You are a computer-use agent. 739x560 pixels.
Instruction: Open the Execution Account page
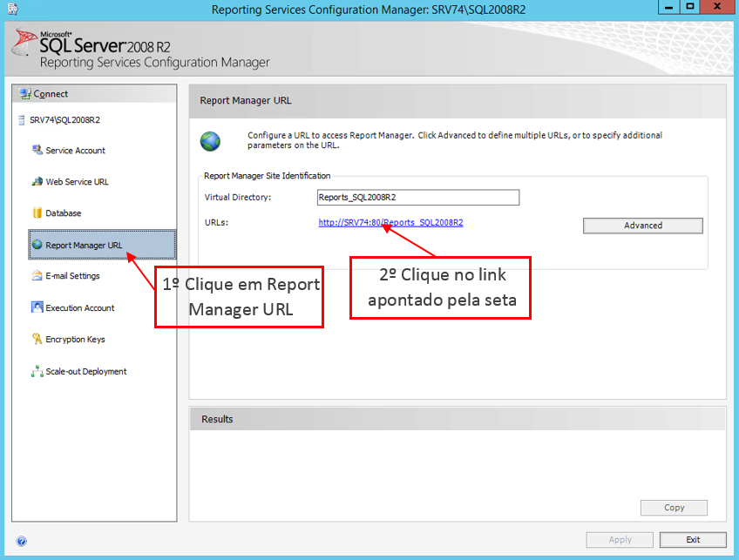(79, 308)
